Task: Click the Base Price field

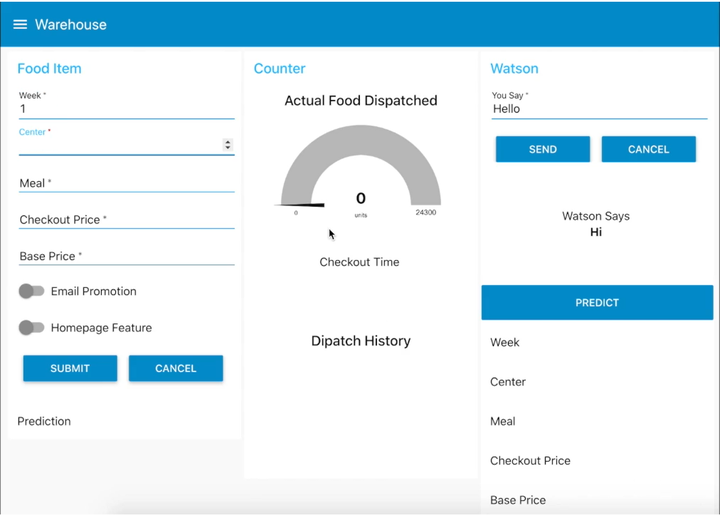Action: pos(126,256)
